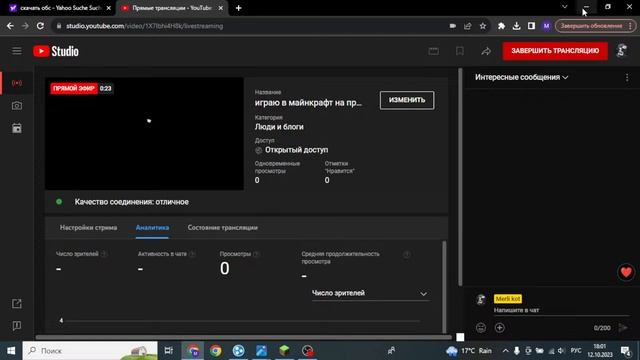Click the РУС language indicator

click(x=576, y=351)
